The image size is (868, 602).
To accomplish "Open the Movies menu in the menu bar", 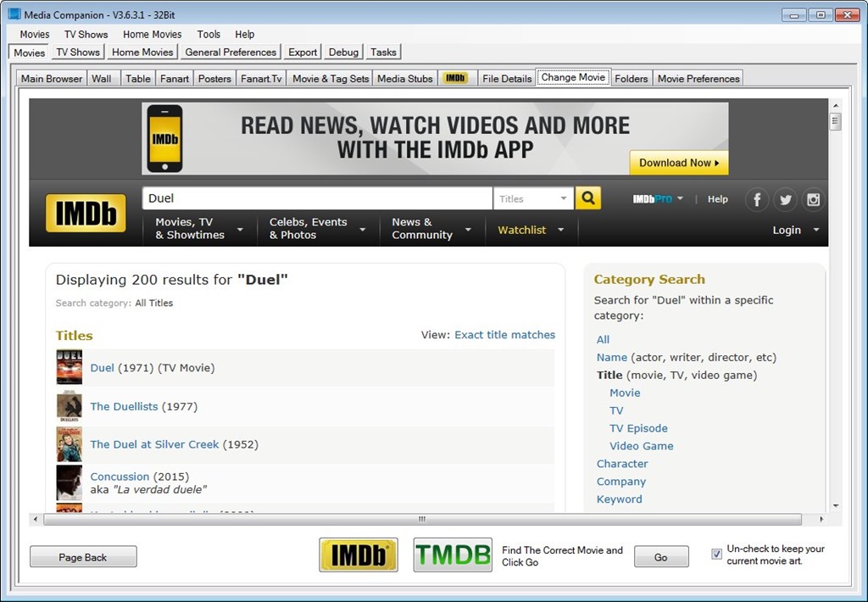I will point(34,34).
